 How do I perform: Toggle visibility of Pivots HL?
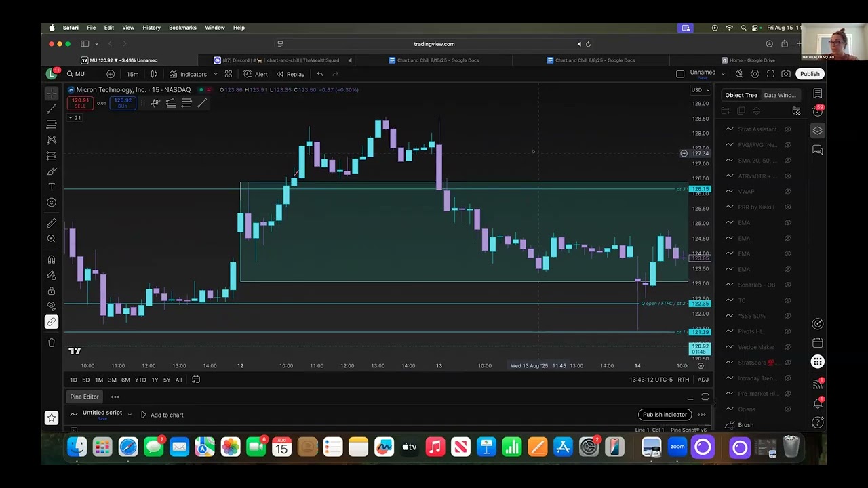click(x=788, y=331)
